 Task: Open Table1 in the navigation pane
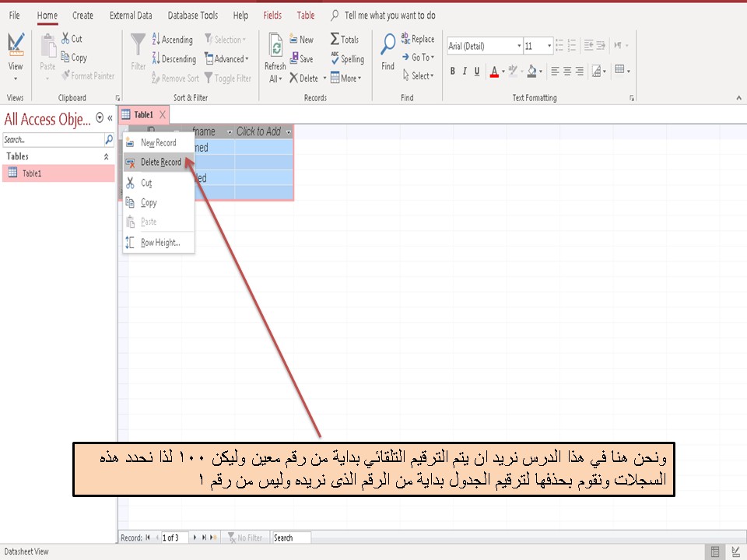click(x=58, y=173)
